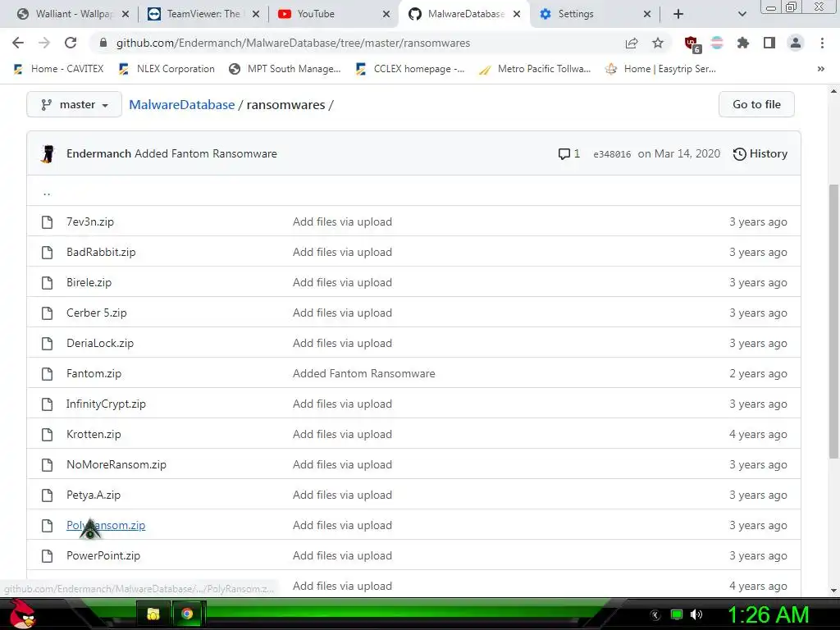Image resolution: width=840 pixels, height=630 pixels.
Task: Open NoMoreRansom.zip file
Action: click(x=116, y=464)
